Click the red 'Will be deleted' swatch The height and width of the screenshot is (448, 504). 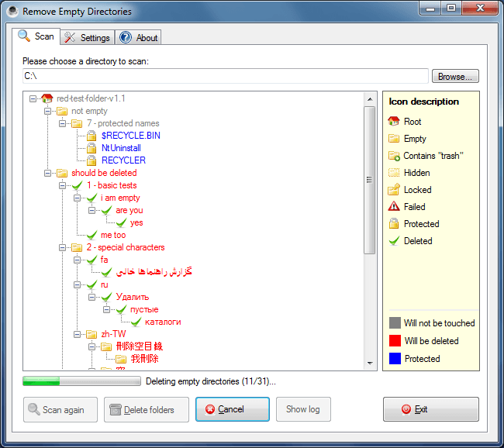(x=395, y=341)
